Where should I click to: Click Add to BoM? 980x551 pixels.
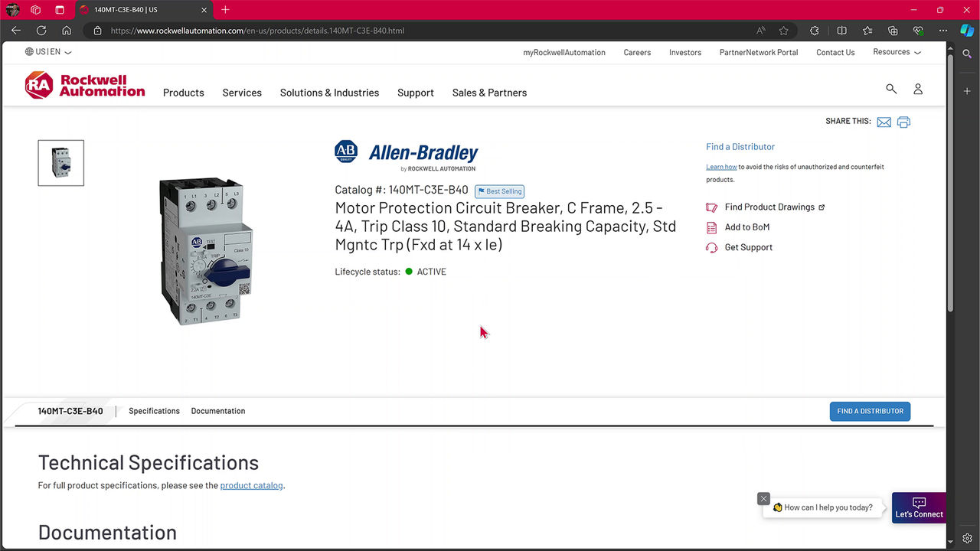click(746, 227)
